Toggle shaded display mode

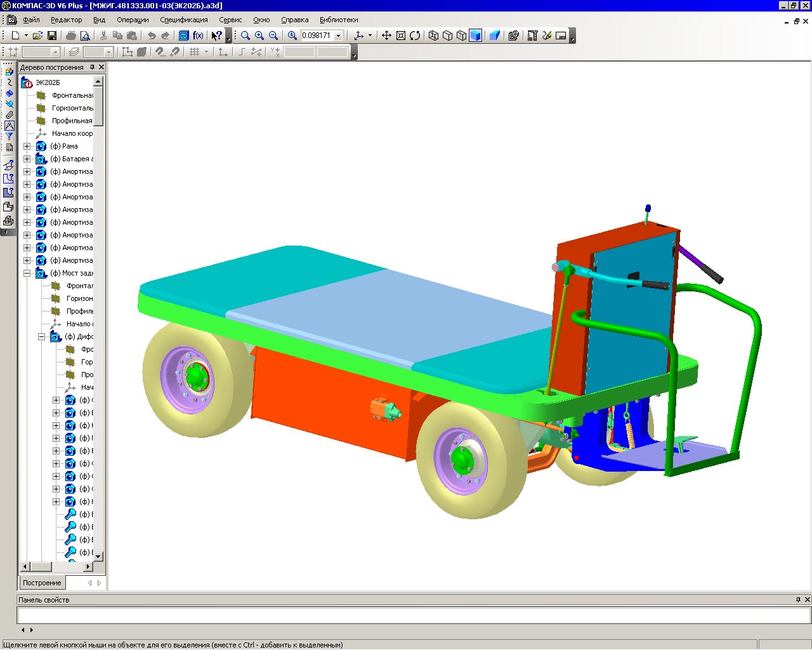click(x=475, y=36)
